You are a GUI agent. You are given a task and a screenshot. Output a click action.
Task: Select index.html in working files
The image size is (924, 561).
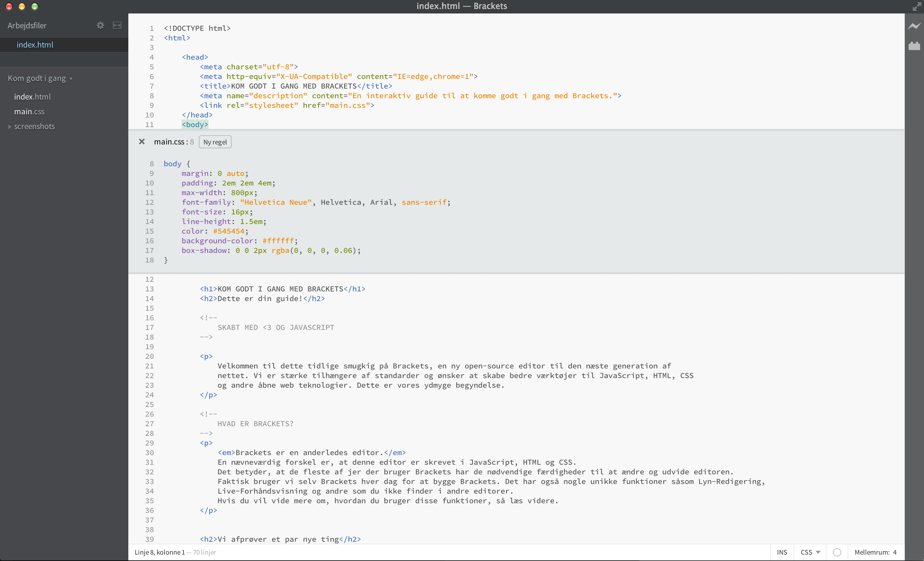[x=35, y=45]
